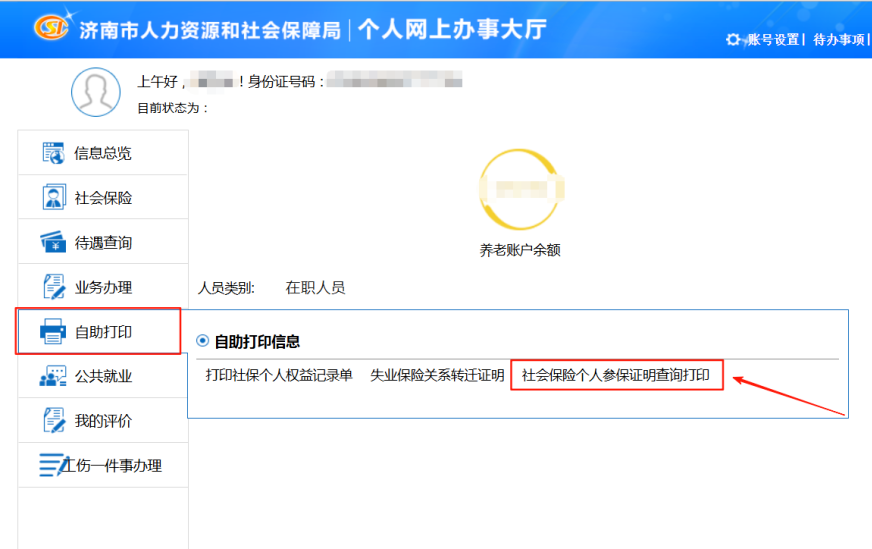Viewport: 872px width, 549px height.
Task: Click the user avatar picture
Action: click(96, 92)
